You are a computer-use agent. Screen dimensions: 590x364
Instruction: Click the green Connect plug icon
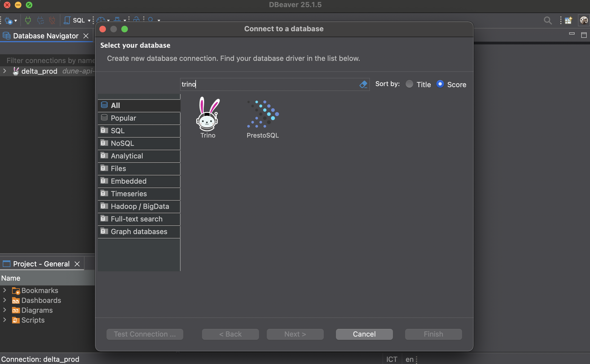point(27,20)
